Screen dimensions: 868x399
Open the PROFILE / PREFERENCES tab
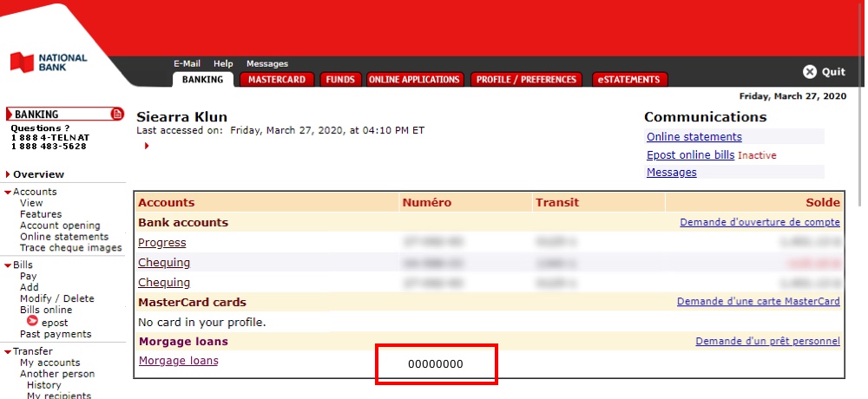coord(526,79)
